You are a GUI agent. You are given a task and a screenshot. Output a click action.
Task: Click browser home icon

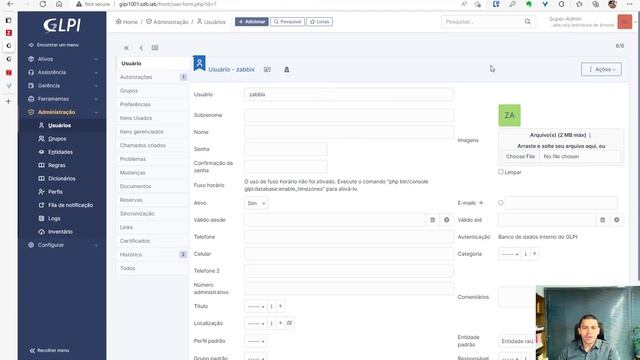click(x=59, y=4)
